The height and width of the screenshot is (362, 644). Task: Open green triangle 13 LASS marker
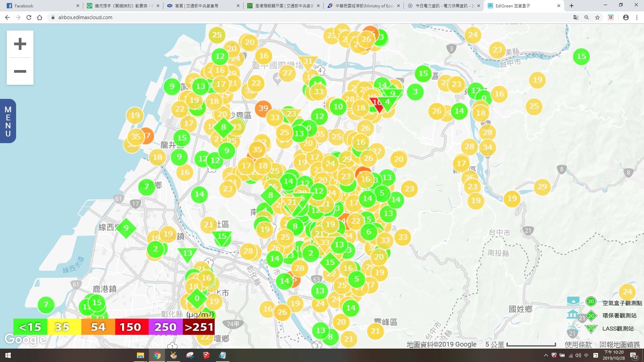click(187, 254)
